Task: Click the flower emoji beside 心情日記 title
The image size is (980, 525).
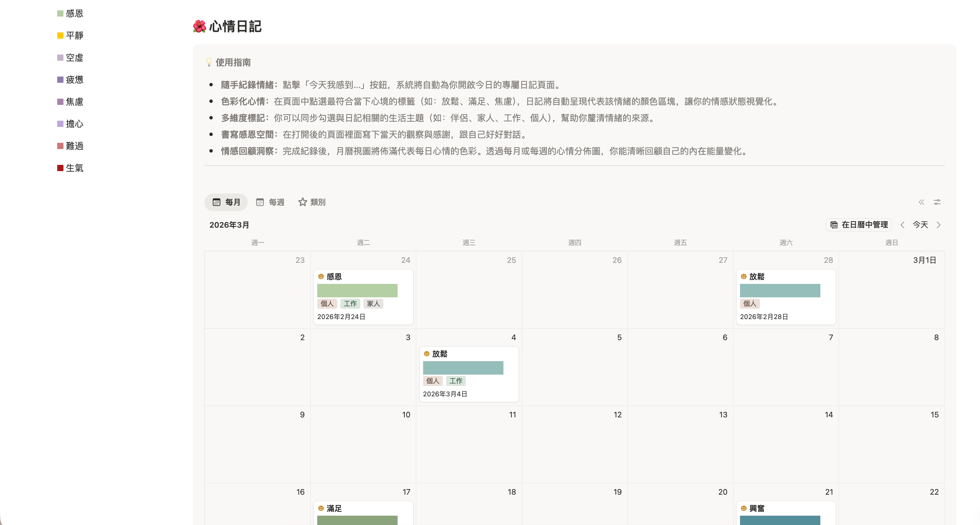Action: [199, 26]
